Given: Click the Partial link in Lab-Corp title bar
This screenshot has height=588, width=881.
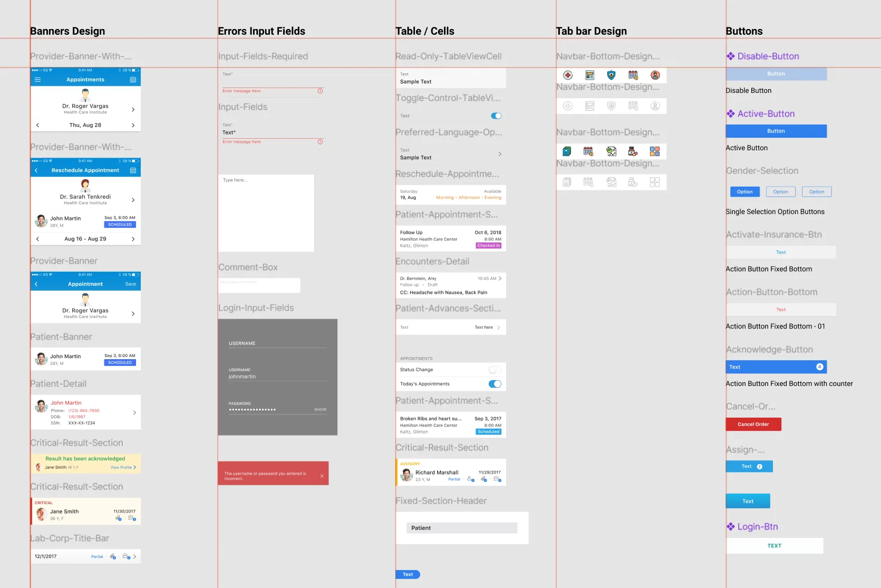Looking at the screenshot, I should click(97, 557).
